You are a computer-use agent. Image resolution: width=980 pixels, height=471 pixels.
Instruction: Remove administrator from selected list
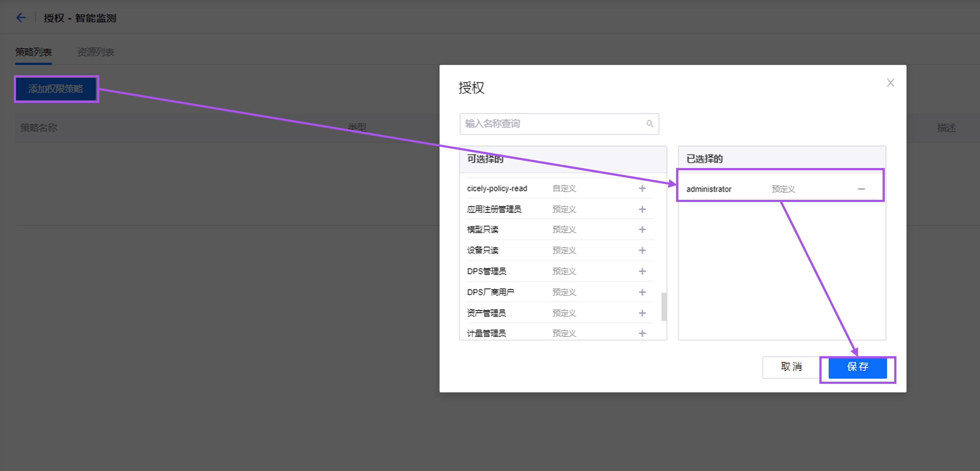coord(861,189)
